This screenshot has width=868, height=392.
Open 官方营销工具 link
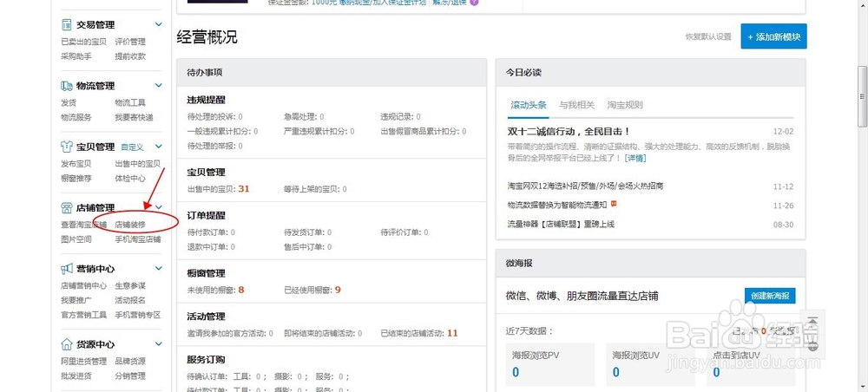(x=83, y=315)
